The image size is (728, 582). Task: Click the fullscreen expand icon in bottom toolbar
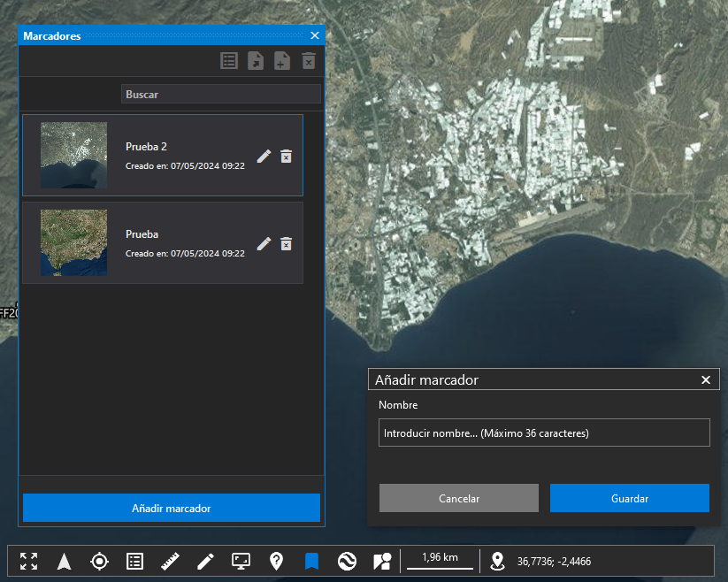point(28,561)
